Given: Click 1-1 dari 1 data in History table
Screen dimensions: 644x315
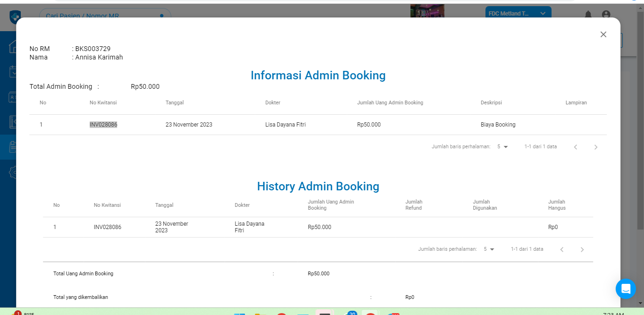Looking at the screenshot, I should (x=527, y=249).
